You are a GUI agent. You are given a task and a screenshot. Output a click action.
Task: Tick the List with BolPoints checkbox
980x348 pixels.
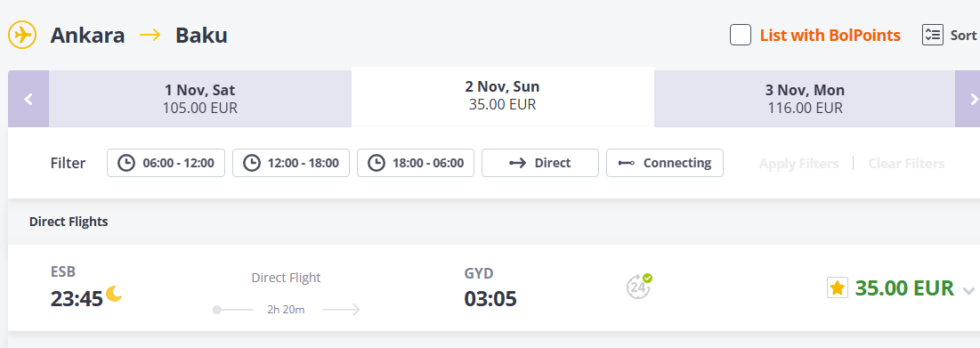(x=741, y=35)
